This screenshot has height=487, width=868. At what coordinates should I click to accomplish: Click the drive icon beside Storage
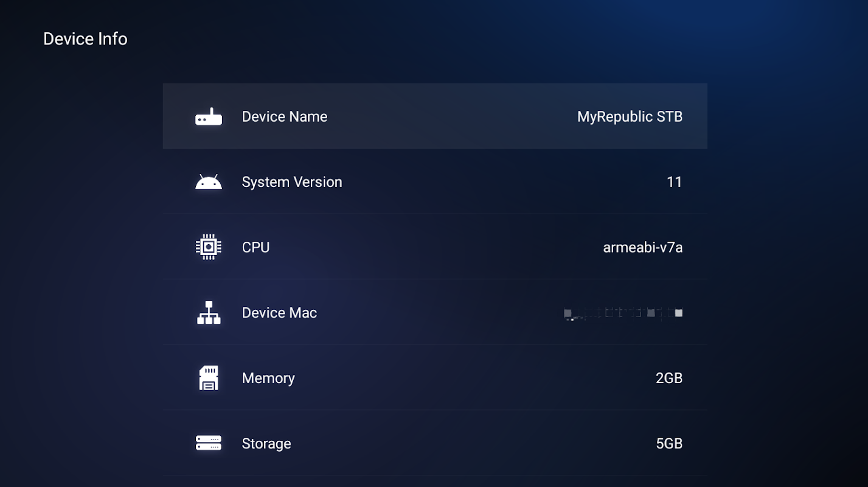209,443
